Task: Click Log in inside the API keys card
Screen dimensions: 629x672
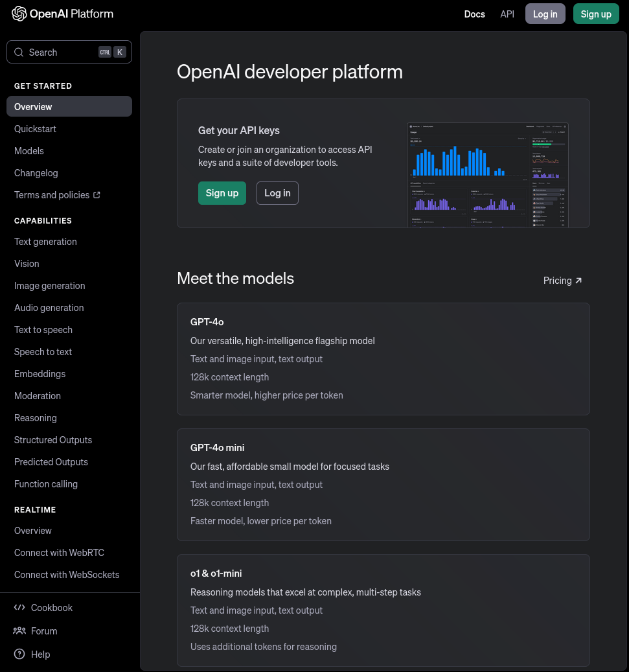Action: click(x=277, y=192)
